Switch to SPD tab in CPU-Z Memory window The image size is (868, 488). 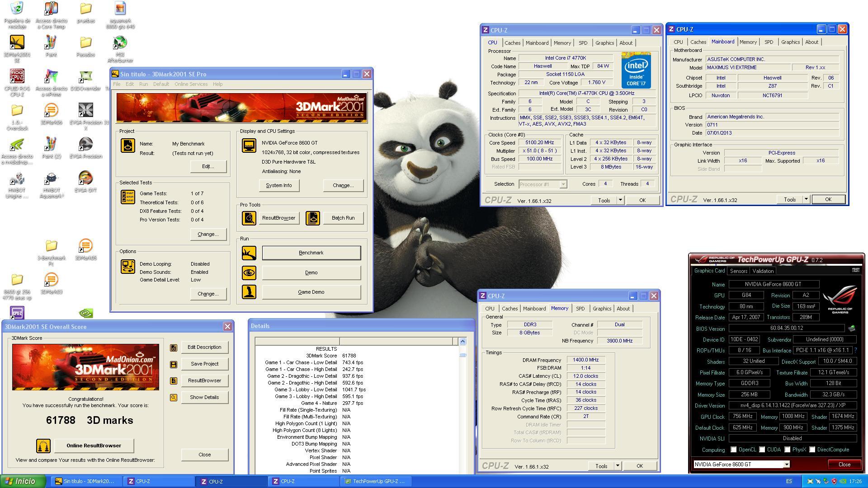[580, 309]
